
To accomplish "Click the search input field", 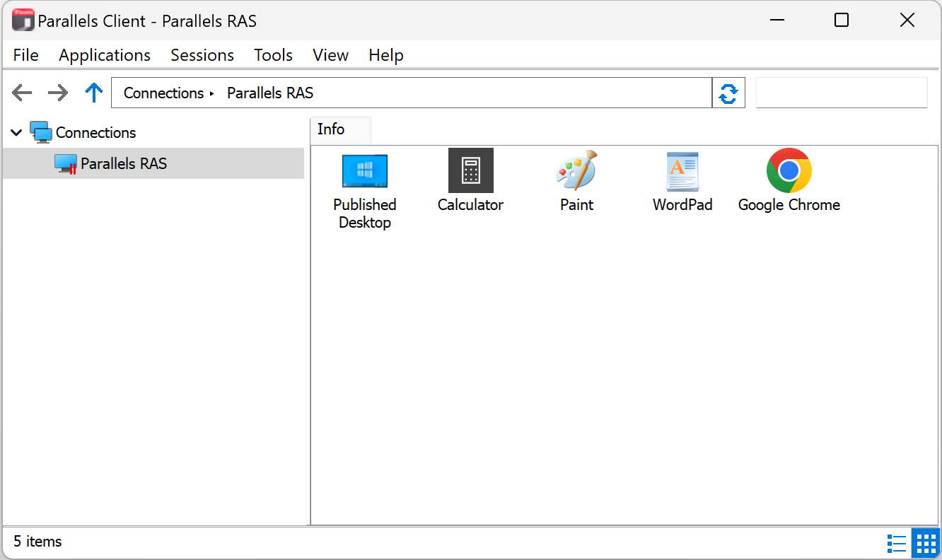I will pos(841,93).
